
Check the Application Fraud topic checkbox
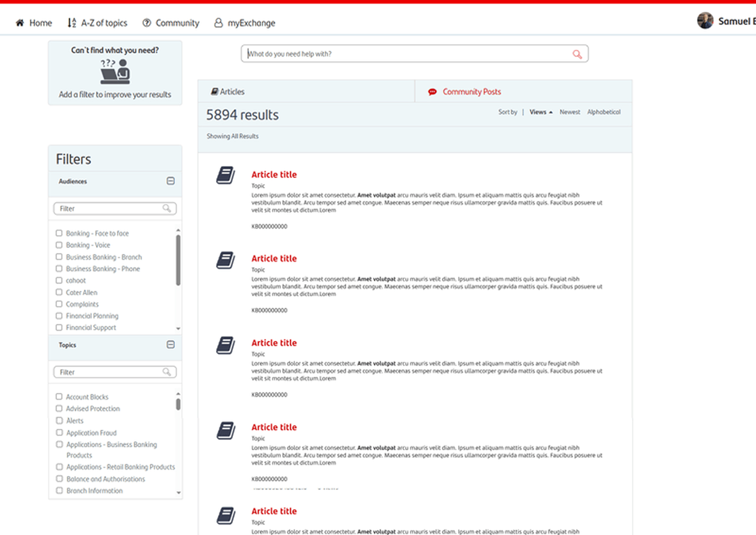tap(59, 432)
